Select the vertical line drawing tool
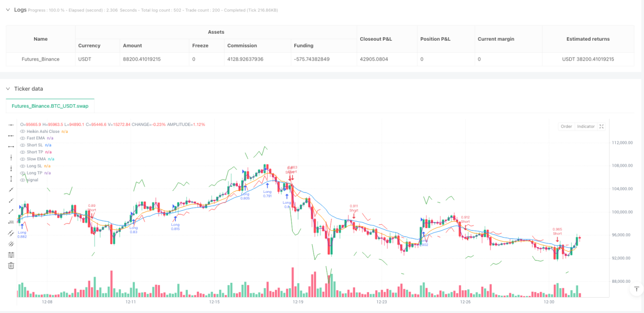644x313 pixels. tap(11, 157)
